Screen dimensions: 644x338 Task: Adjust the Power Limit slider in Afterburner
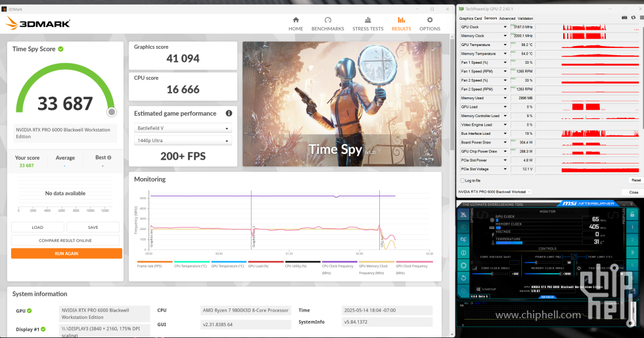tap(536, 262)
